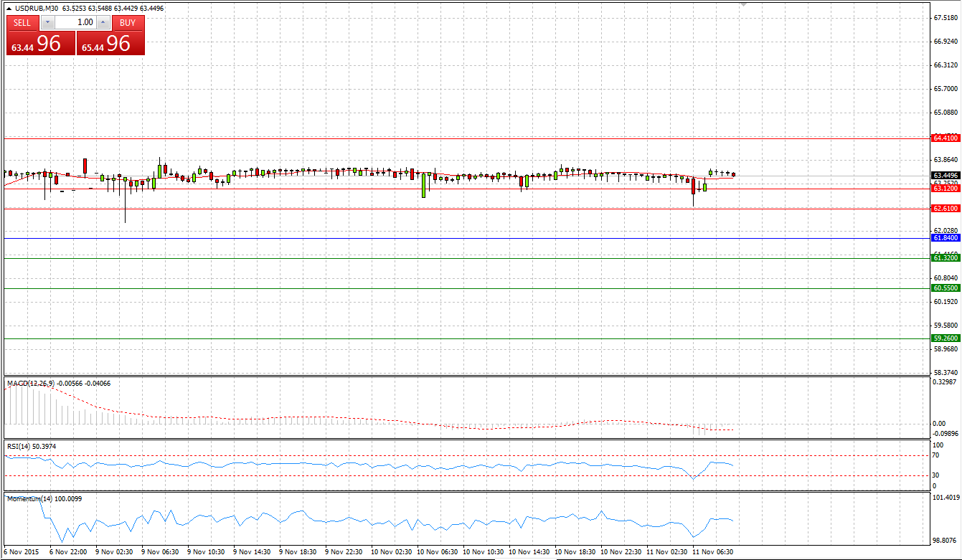Select the red 63.1200 price level label
The height and width of the screenshot is (560, 962).
coord(946,189)
